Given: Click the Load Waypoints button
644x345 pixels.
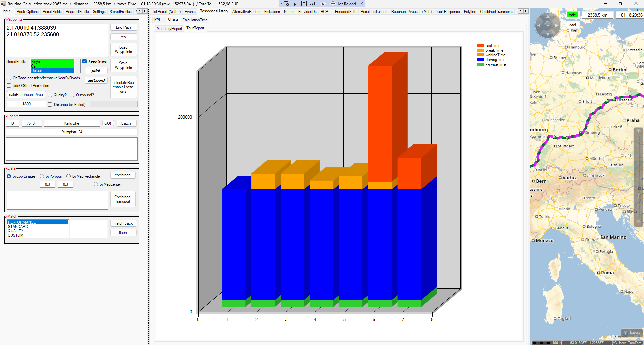Looking at the screenshot, I should pyautogui.click(x=123, y=50).
